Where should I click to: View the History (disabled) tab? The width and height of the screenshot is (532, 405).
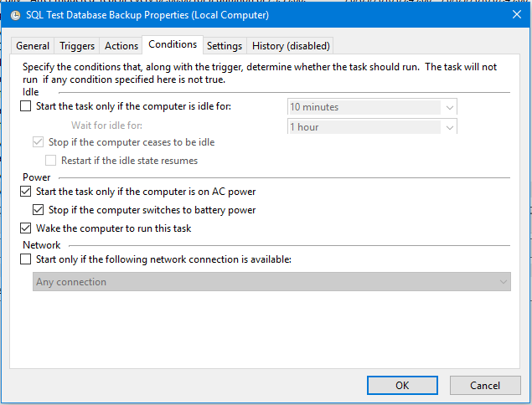click(291, 46)
